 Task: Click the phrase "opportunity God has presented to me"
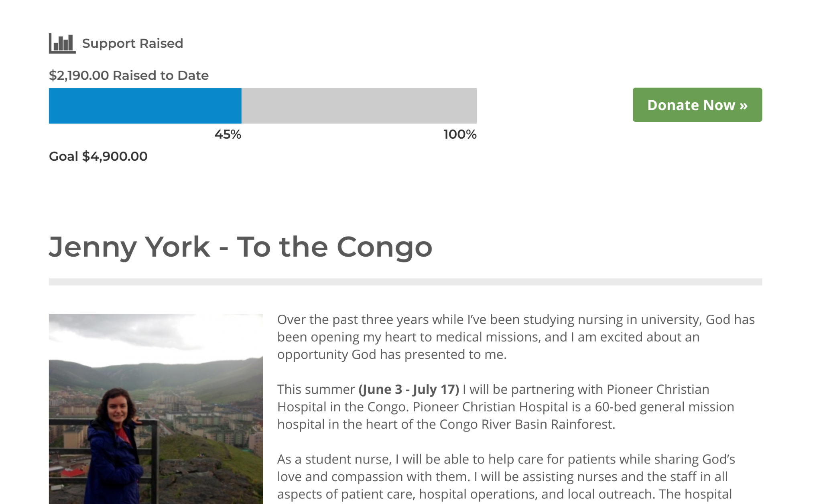[391, 355]
